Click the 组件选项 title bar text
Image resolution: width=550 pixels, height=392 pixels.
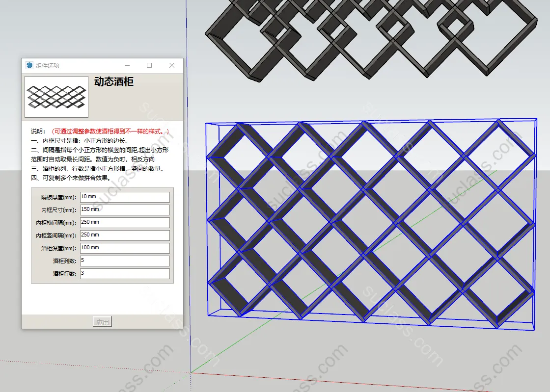[x=48, y=65]
